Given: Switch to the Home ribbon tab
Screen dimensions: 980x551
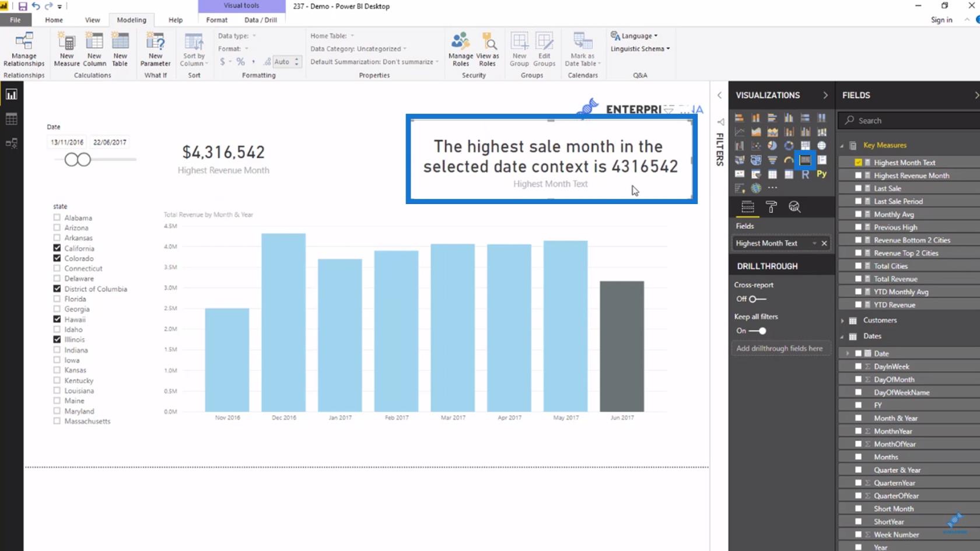Looking at the screenshot, I should pos(54,20).
